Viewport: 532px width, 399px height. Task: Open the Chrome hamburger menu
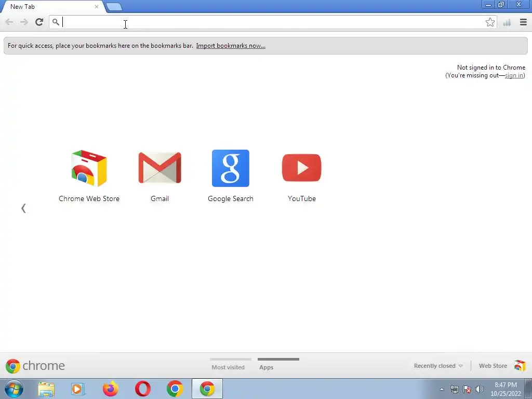click(x=523, y=22)
